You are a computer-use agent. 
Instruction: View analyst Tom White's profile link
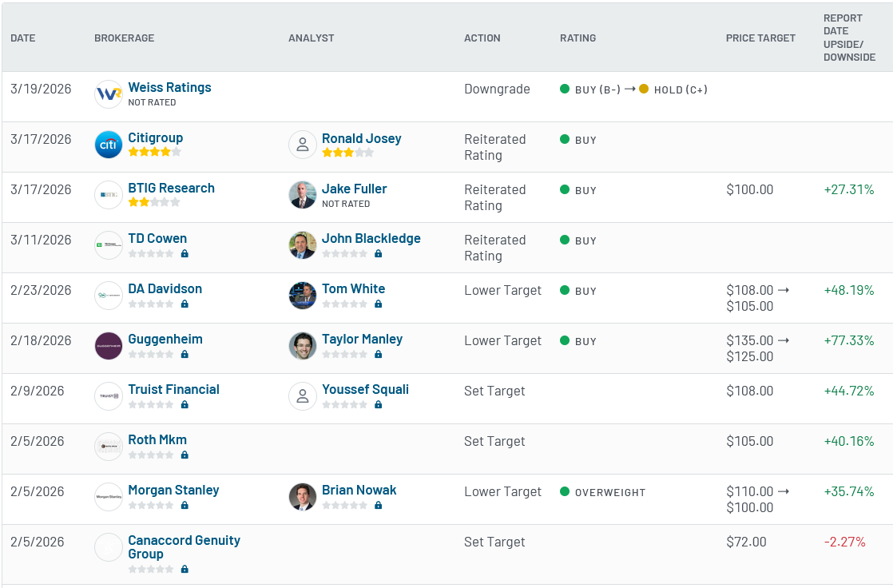[x=354, y=288]
